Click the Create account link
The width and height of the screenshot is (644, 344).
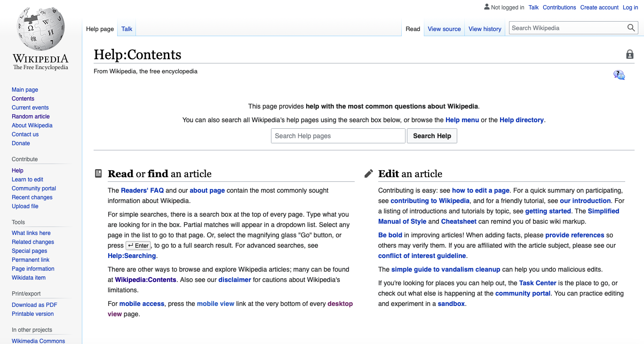(600, 8)
